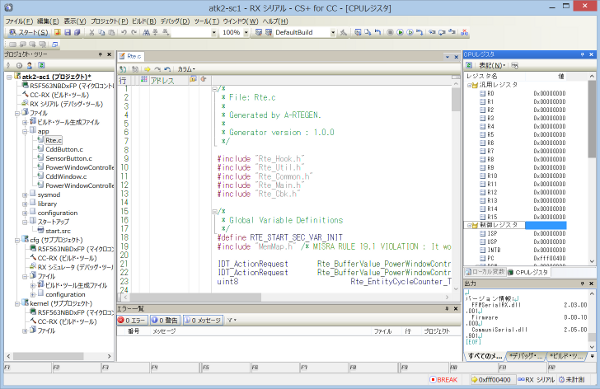
Task: Click Rebuild icon next to DefaultBuild combo
Action: click(269, 33)
